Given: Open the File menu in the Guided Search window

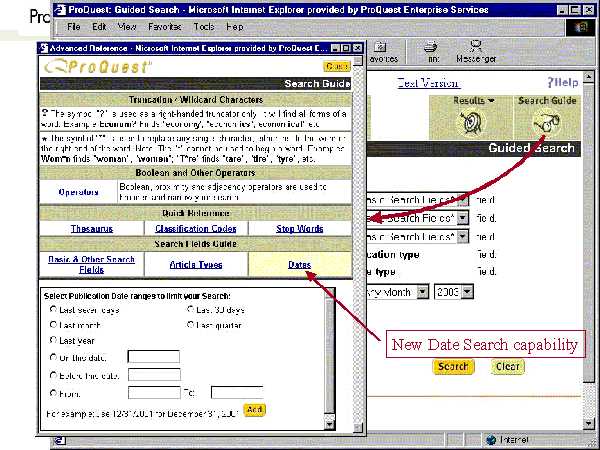Looking at the screenshot, I should [73, 27].
